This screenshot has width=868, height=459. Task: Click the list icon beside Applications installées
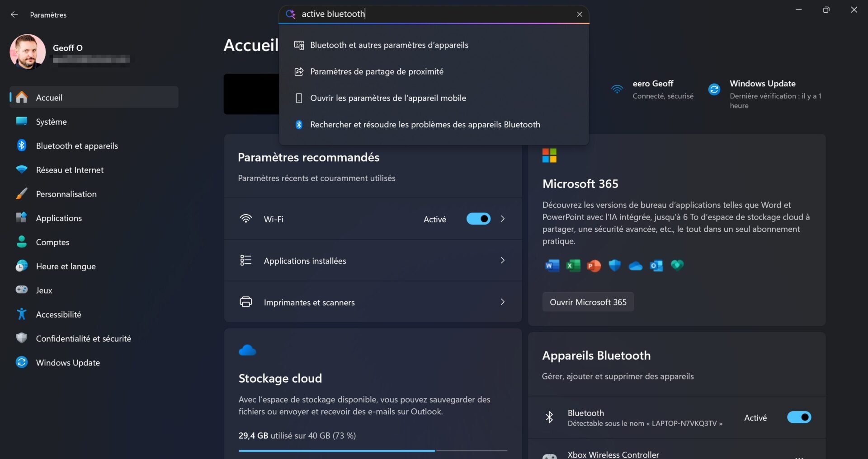coord(245,260)
